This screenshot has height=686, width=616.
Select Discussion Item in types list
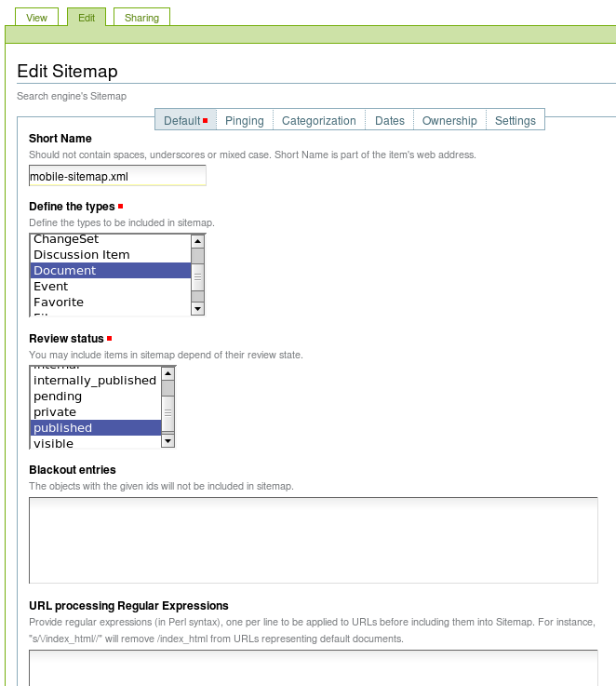tap(82, 255)
